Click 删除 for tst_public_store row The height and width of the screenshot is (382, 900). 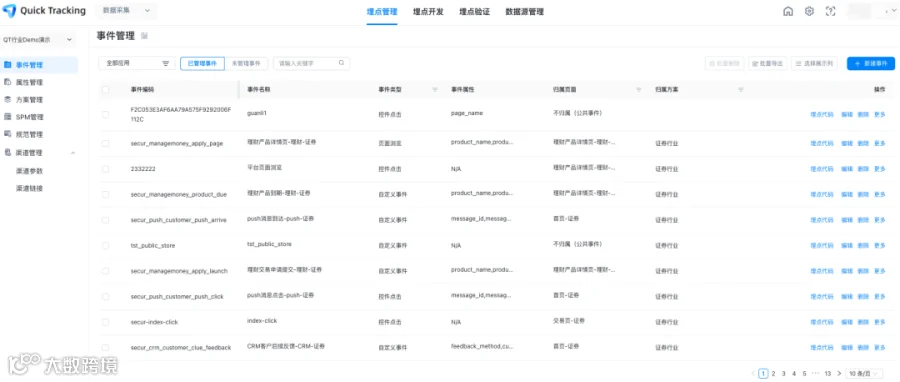863,245
